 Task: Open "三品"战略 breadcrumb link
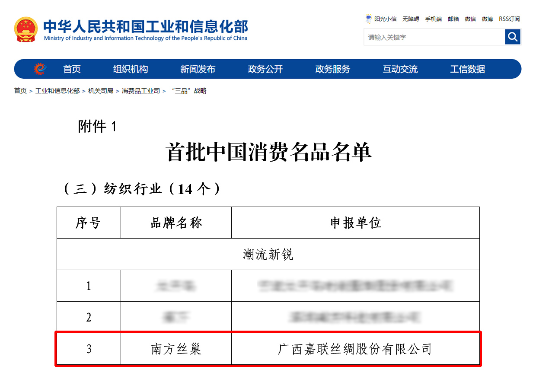189,91
